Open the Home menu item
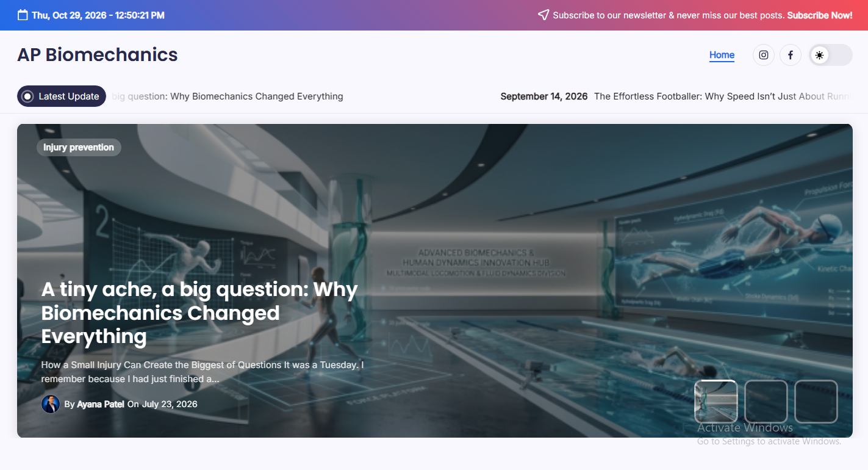Screen dimensions: 868x470 click(722, 55)
